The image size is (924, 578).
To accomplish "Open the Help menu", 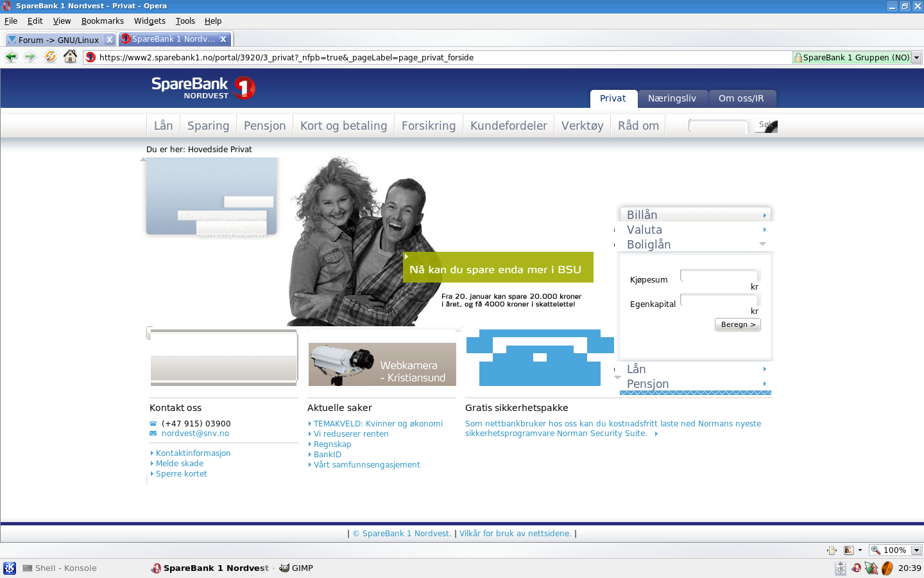I will [x=213, y=21].
